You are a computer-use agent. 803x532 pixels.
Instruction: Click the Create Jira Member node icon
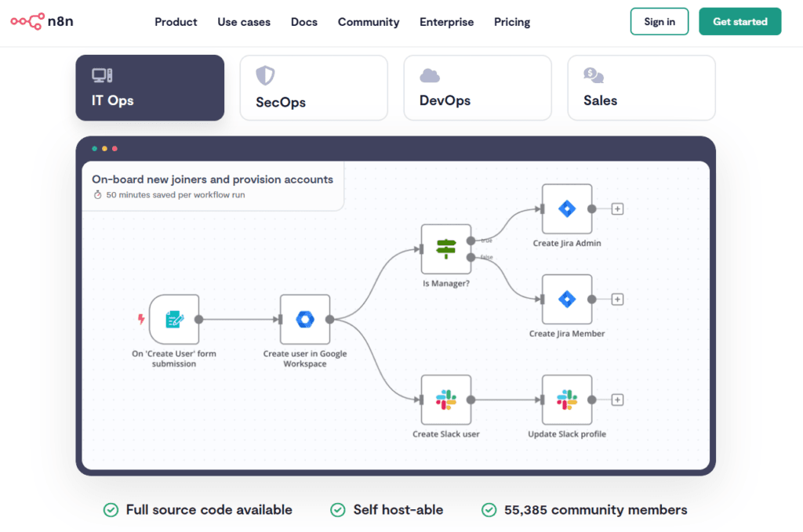567,299
